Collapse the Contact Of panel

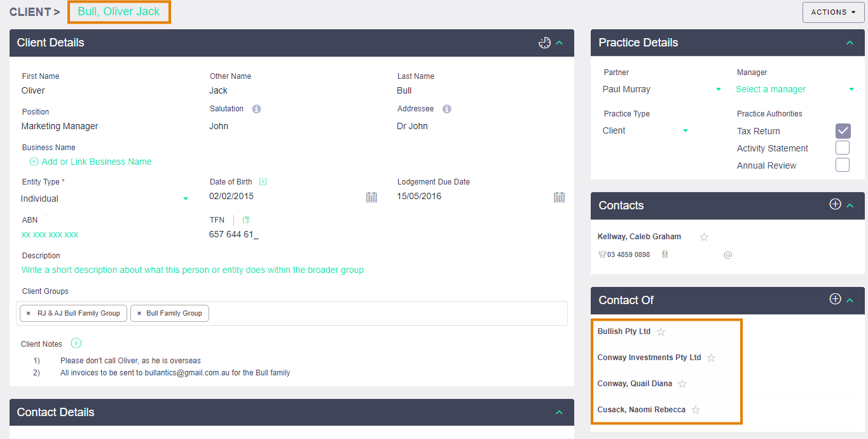tap(850, 300)
